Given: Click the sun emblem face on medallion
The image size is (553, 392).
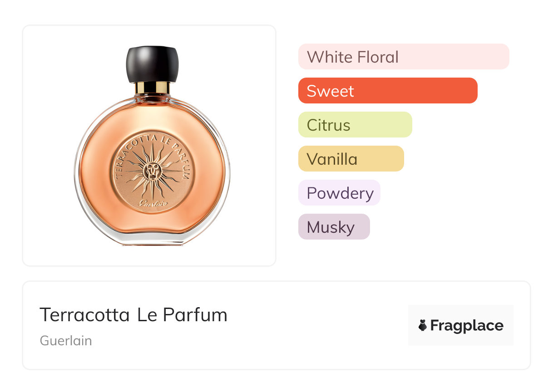Looking at the screenshot, I should click(x=151, y=171).
